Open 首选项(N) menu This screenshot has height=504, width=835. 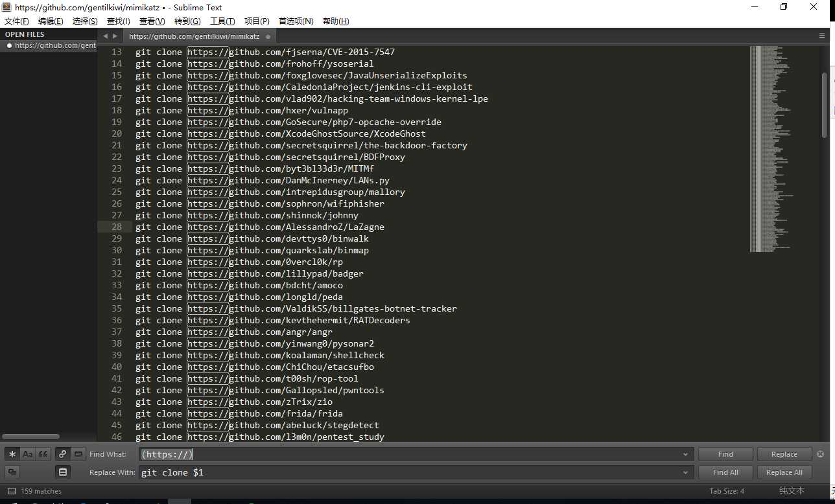(x=296, y=21)
